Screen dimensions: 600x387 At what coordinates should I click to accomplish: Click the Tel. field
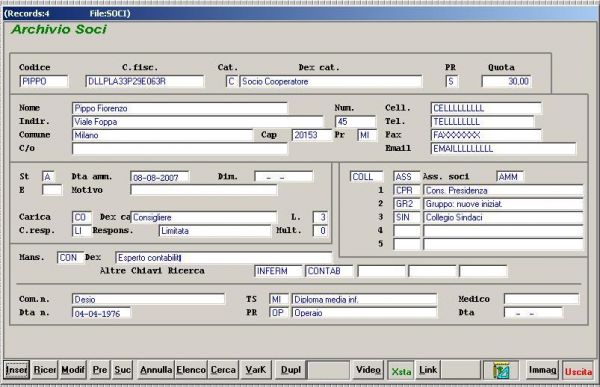click(483, 122)
